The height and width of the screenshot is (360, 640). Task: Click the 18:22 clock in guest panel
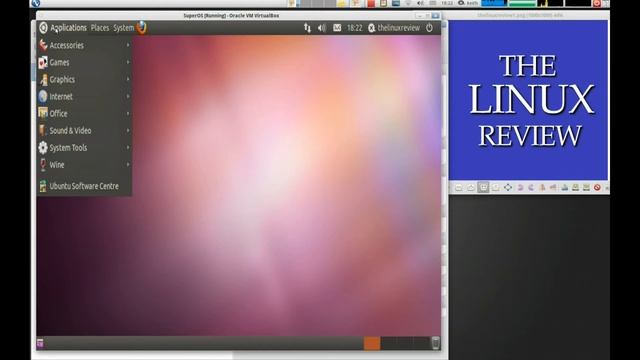[354, 28]
